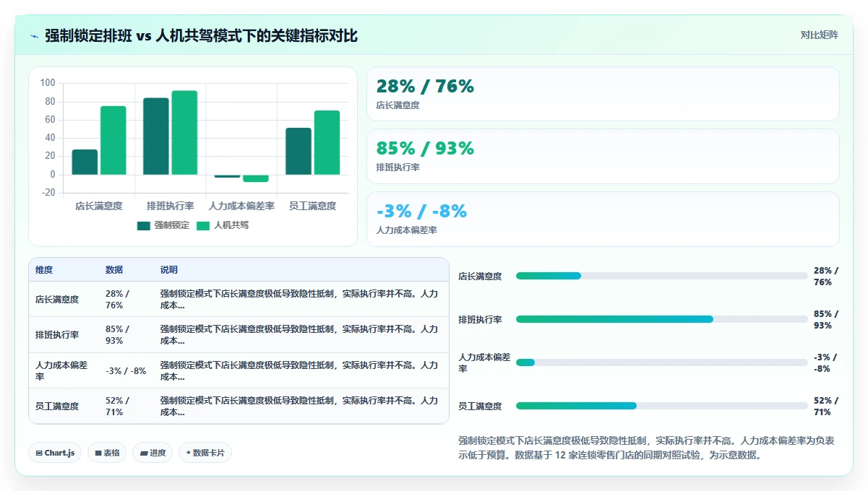Click the description text in the 店长满意度 table row

[299, 300]
